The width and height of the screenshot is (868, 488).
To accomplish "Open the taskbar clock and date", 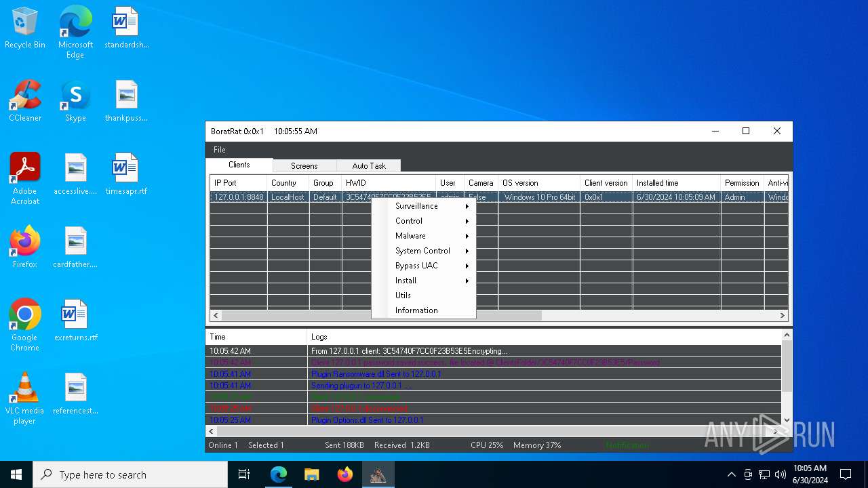I will pos(810,474).
